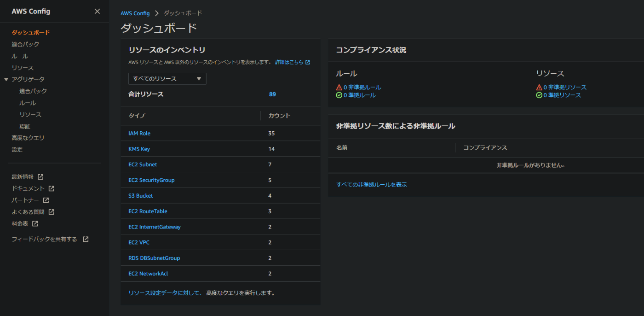Click checkmark icon beside 0 準拠ルール
This screenshot has width=644, height=316.
coord(339,95)
